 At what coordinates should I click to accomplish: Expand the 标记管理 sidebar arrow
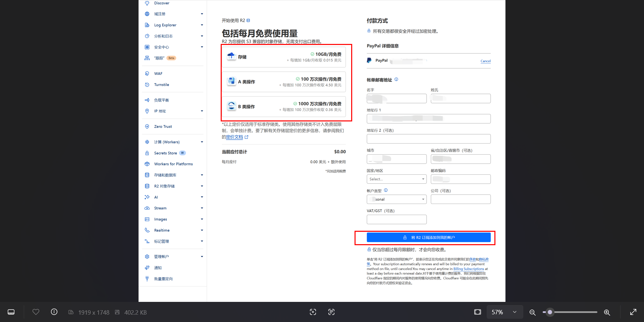coord(202,241)
